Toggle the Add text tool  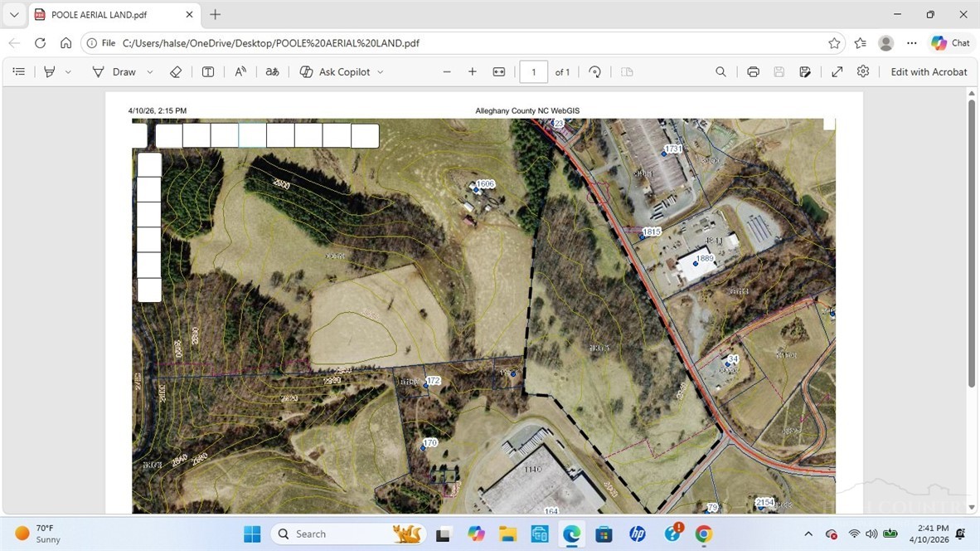[208, 72]
